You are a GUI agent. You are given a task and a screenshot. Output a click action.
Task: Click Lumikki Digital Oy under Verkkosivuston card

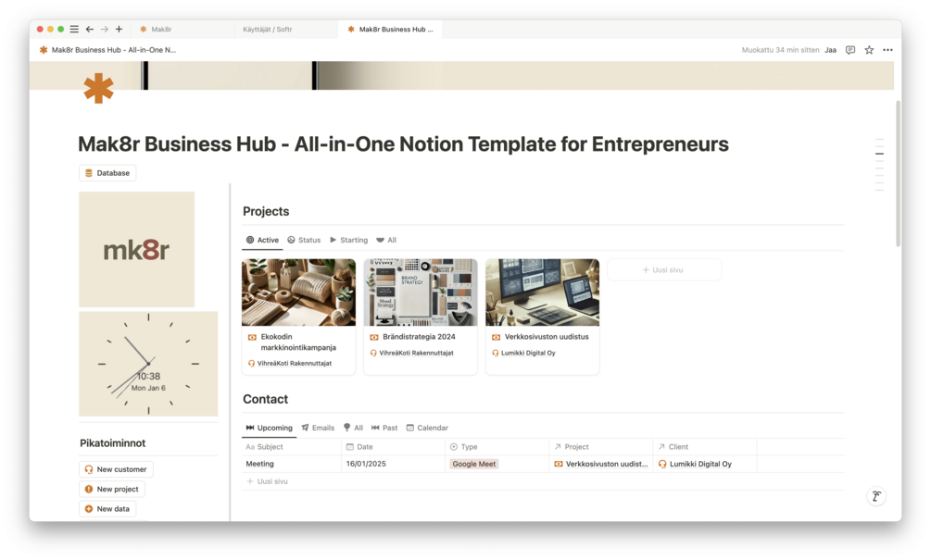pyautogui.click(x=523, y=353)
